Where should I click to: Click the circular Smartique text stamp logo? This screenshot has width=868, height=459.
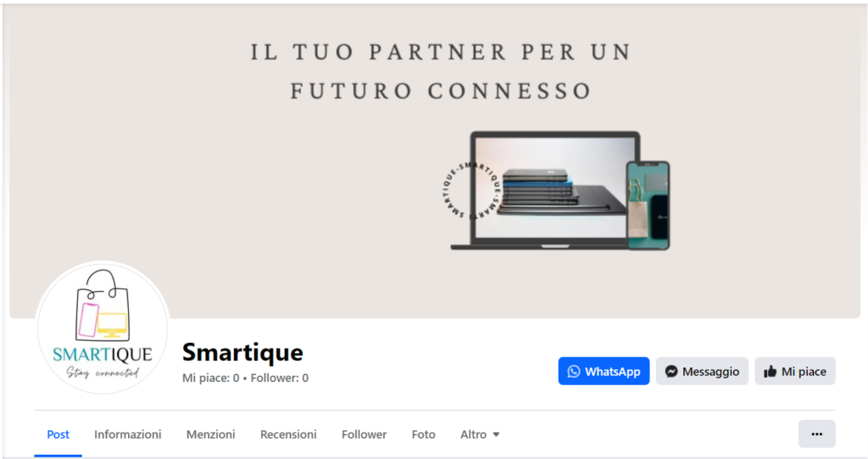[472, 190]
